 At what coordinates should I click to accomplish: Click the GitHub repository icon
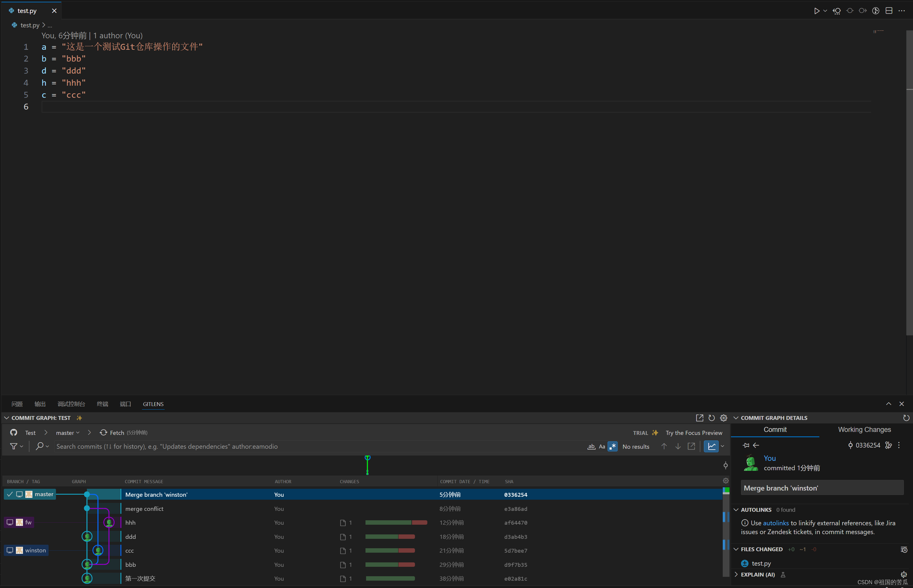coord(14,432)
